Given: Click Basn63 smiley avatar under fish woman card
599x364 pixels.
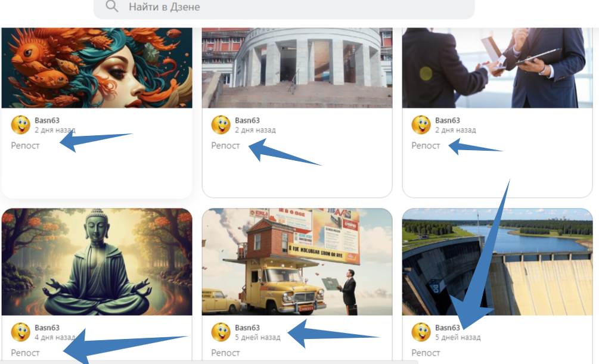Looking at the screenshot, I should point(21,125).
